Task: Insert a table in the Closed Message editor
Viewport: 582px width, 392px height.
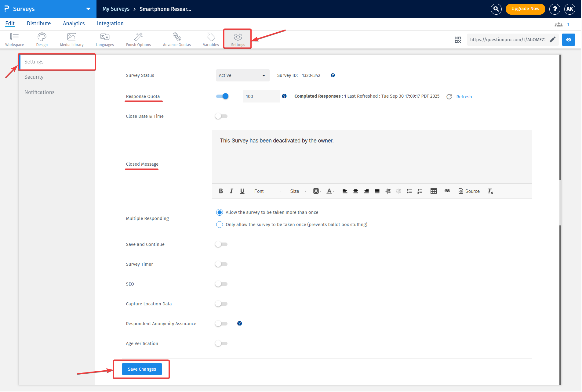Action: [433, 191]
